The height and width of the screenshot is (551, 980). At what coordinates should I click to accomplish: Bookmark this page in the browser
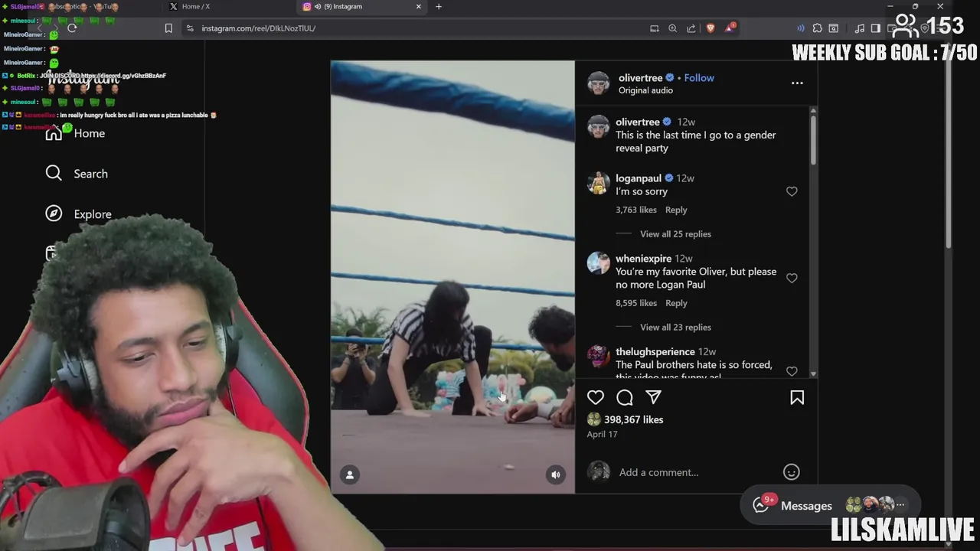coord(168,28)
